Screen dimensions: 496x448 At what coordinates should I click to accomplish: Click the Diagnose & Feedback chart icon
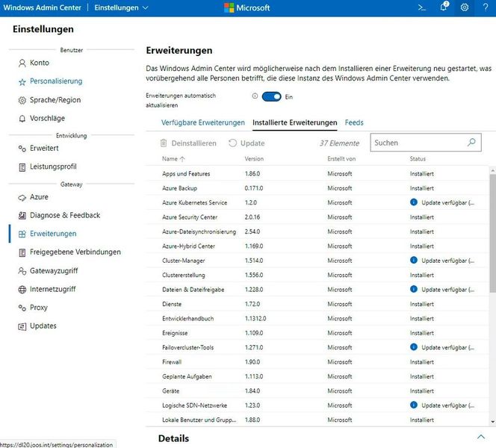[x=22, y=216]
